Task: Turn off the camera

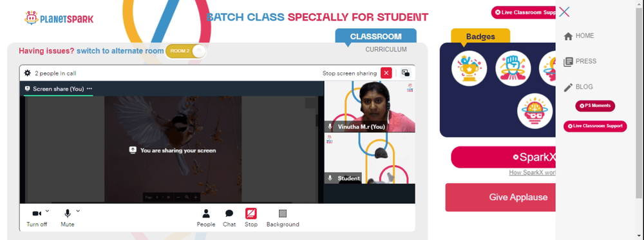Action: (37, 218)
